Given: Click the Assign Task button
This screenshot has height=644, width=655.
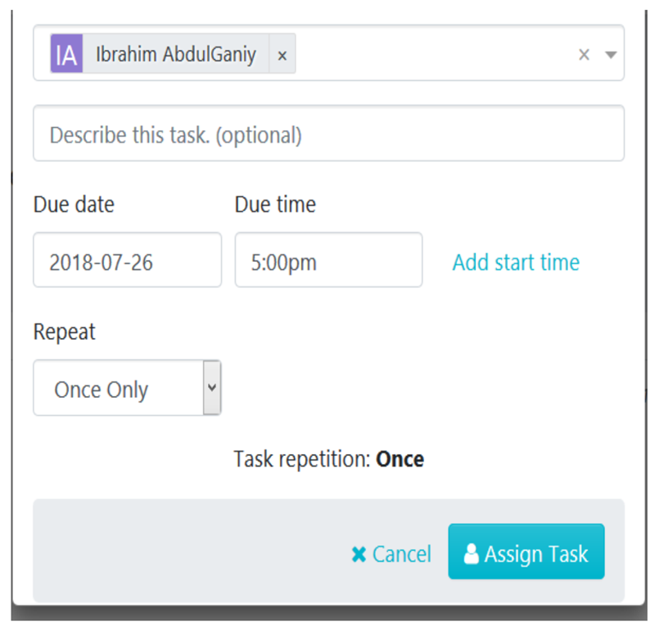Looking at the screenshot, I should pyautogui.click(x=526, y=552).
